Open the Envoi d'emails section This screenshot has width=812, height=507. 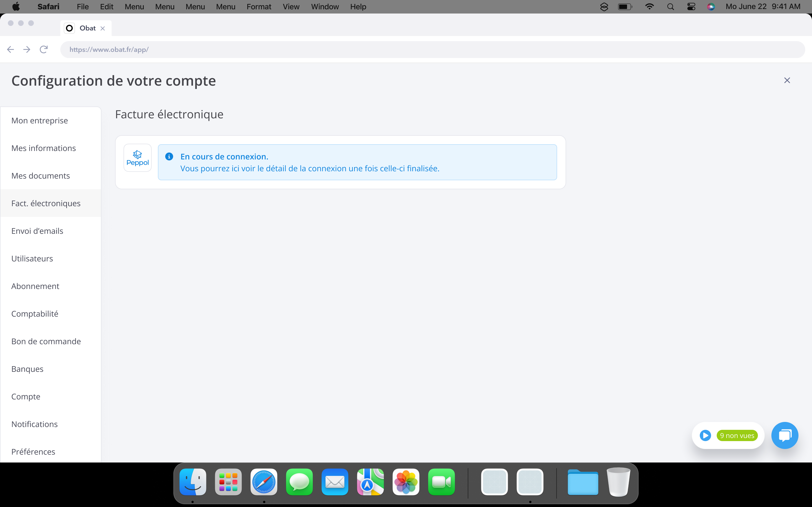[x=37, y=231]
